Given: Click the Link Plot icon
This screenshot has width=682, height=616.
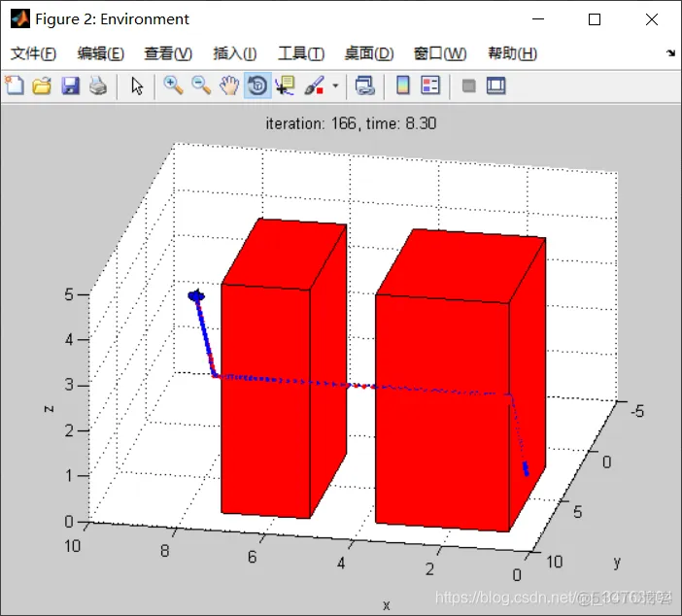Looking at the screenshot, I should pyautogui.click(x=364, y=86).
